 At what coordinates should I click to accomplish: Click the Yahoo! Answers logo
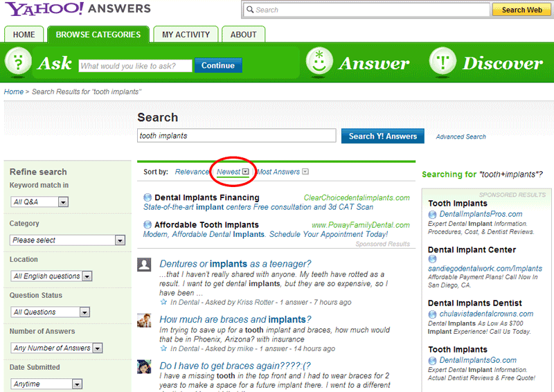pyautogui.click(x=78, y=8)
